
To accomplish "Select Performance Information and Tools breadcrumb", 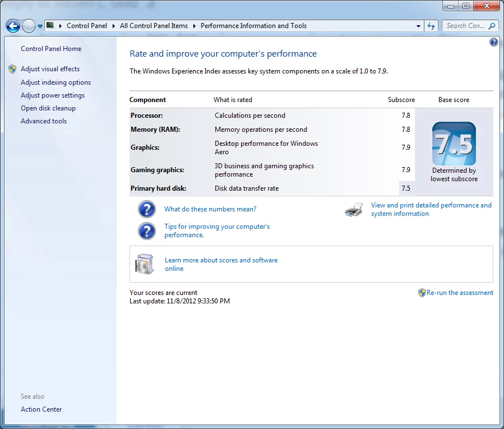I will (x=253, y=26).
